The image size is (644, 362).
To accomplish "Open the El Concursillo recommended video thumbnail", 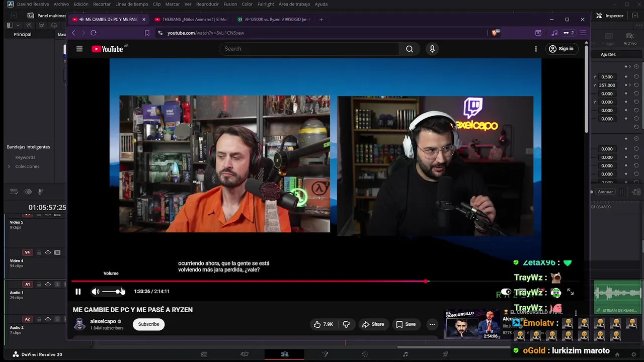I will point(472,324).
